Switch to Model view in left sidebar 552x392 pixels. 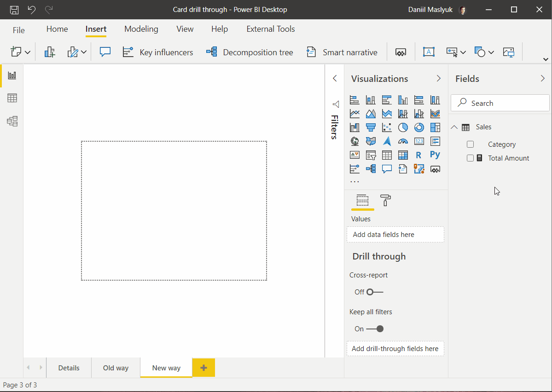point(12,121)
